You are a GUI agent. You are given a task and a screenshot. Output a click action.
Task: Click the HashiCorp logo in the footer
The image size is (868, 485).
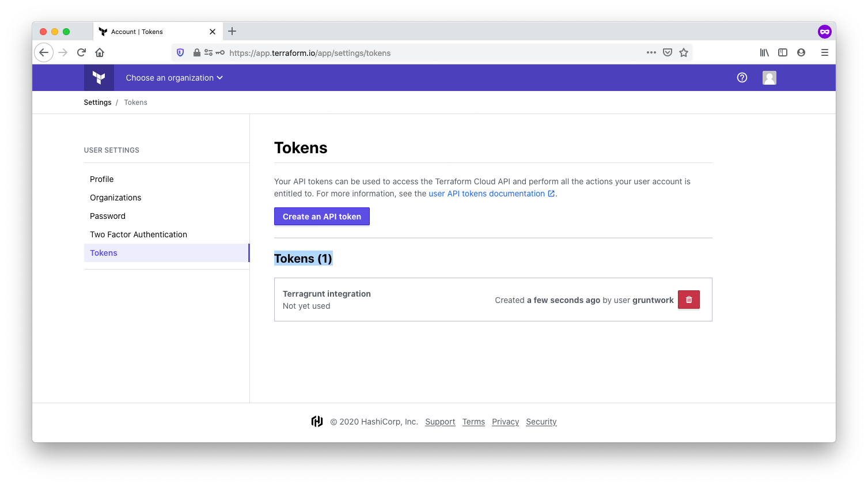[x=317, y=421]
